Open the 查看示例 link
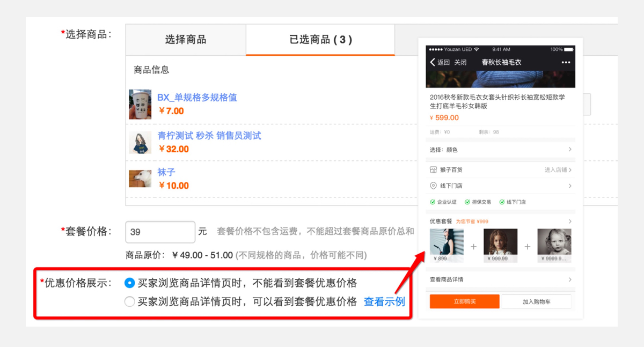 [384, 301]
